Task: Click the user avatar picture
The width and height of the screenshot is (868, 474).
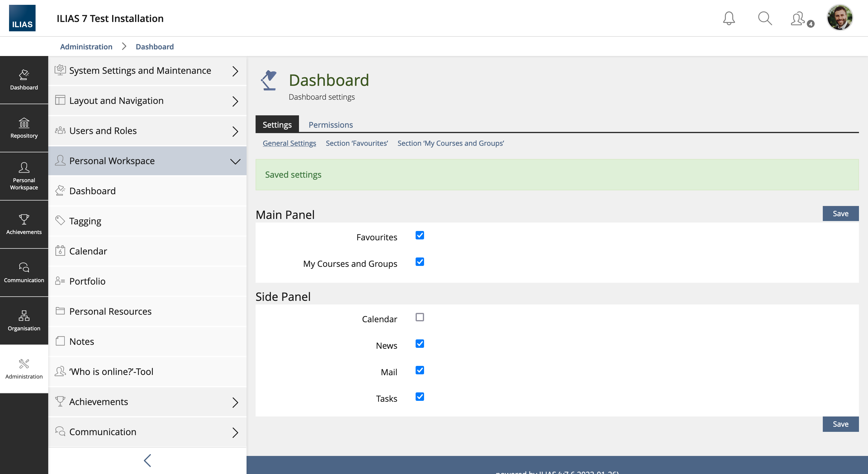Action: [x=839, y=17]
